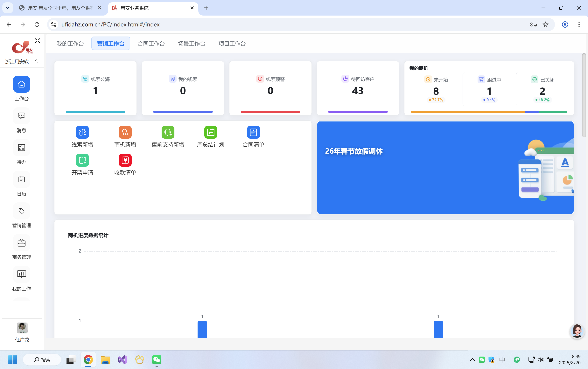The width and height of the screenshot is (588, 369).
Task: Open 我的工作 monitor icon
Action: tap(21, 274)
